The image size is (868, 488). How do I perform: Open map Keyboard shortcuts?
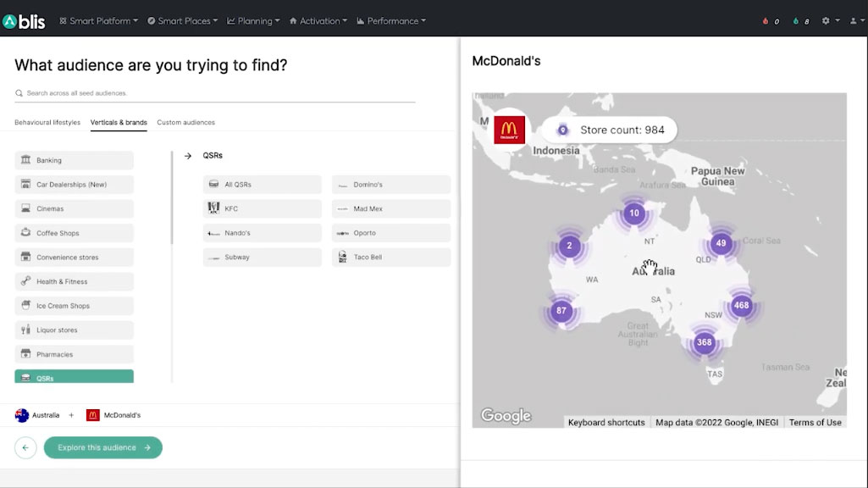tap(606, 422)
